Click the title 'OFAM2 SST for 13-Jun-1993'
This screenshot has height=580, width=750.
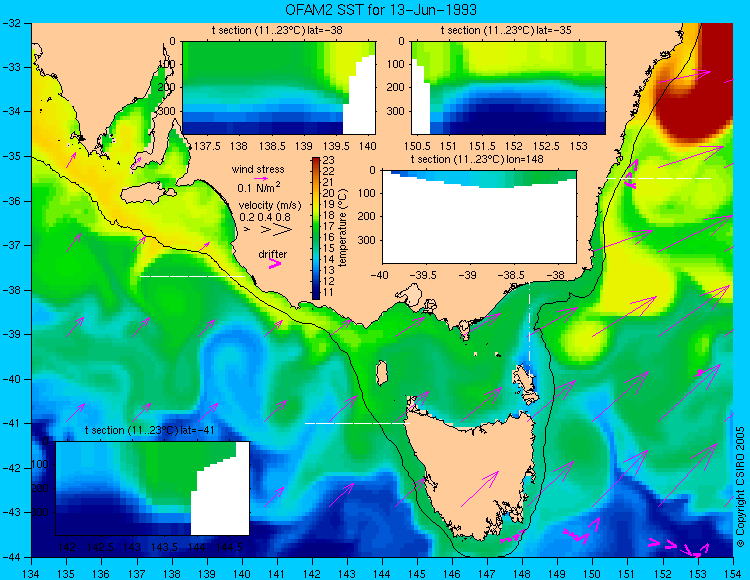(381, 10)
